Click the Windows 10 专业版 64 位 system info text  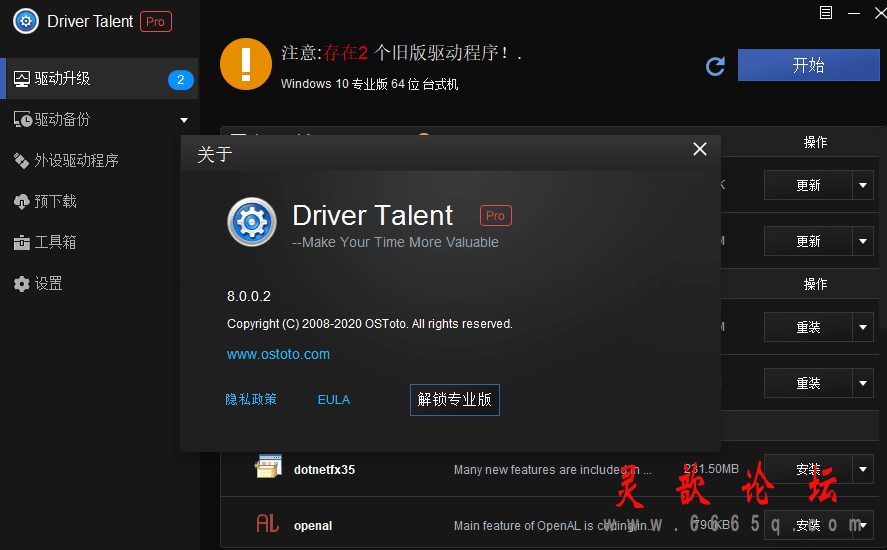(x=369, y=84)
